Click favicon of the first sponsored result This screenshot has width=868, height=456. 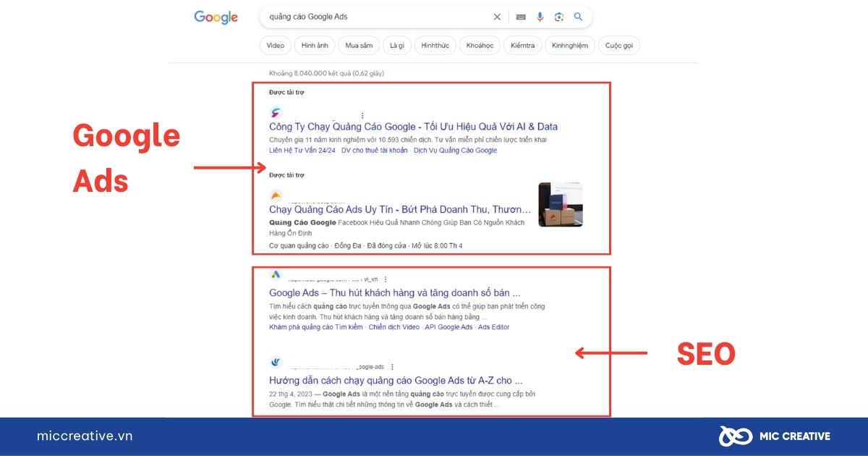click(x=276, y=113)
